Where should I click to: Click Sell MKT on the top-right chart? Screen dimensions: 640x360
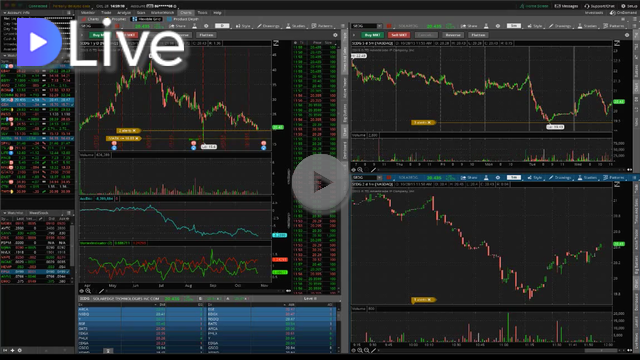point(398,35)
